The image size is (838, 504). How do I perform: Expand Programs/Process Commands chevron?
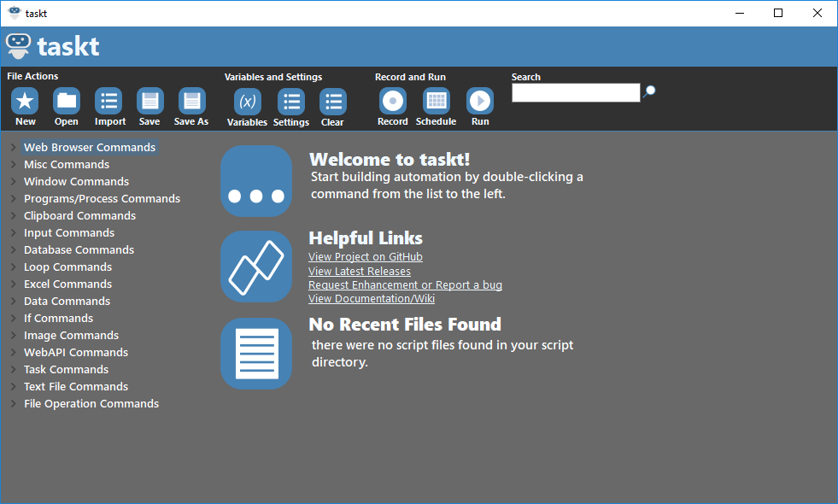[14, 198]
